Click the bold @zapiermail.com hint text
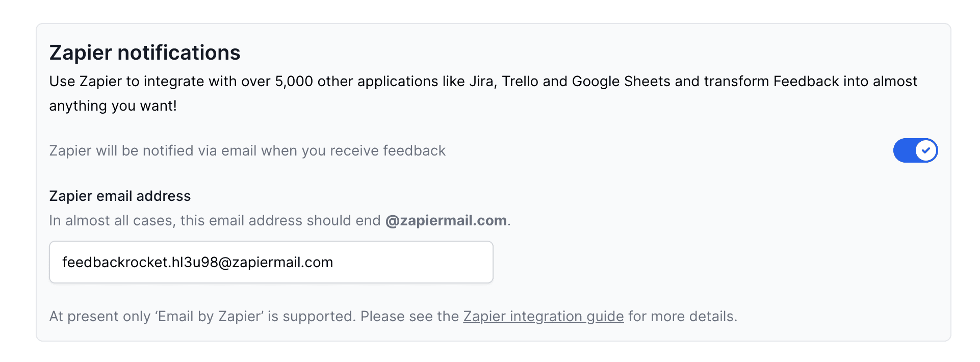 click(446, 221)
